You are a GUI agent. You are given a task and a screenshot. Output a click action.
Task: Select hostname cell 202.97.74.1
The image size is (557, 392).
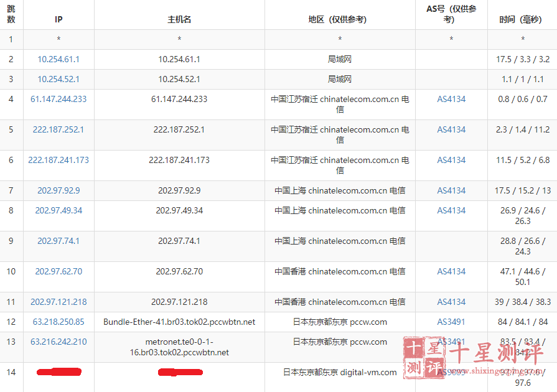[x=179, y=241]
